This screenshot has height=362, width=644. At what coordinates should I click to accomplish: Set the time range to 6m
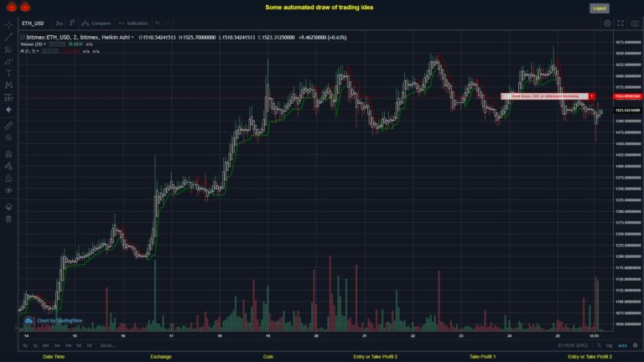45,345
